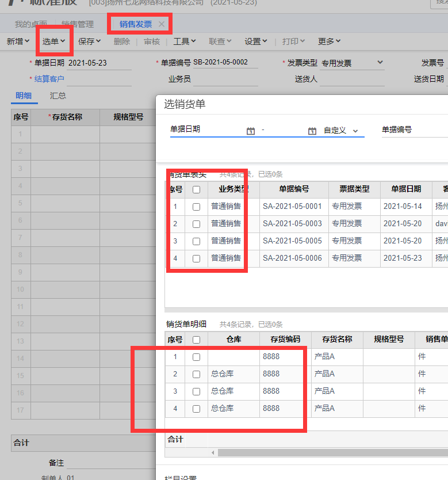Click the SA-2021-05-0001 cell
Viewport: 448px width, 480px height.
point(294,207)
